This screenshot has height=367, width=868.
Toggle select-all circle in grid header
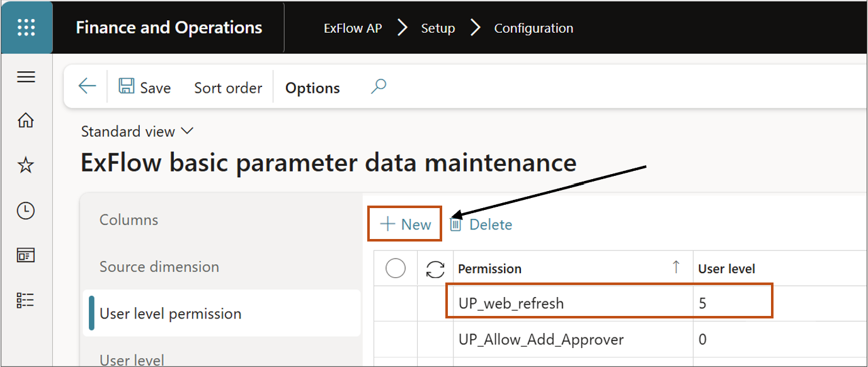tap(395, 268)
